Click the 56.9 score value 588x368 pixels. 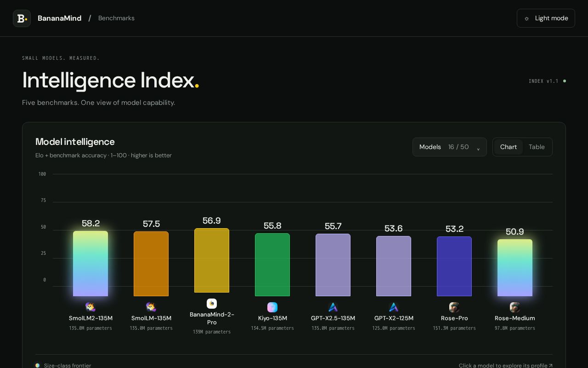212,221
